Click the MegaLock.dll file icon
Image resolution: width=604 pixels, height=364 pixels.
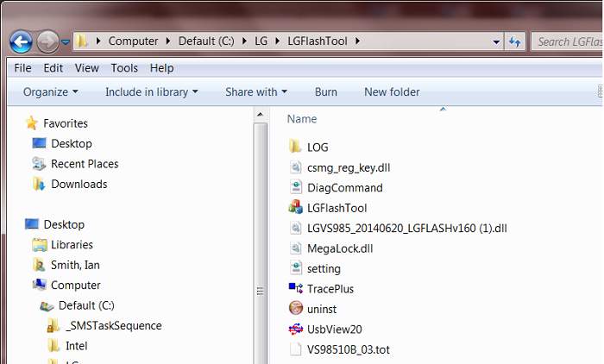(295, 248)
